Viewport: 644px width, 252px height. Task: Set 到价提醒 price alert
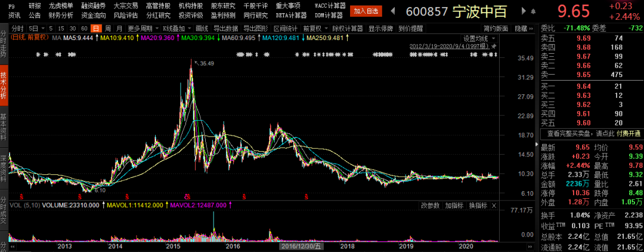pos(410,29)
